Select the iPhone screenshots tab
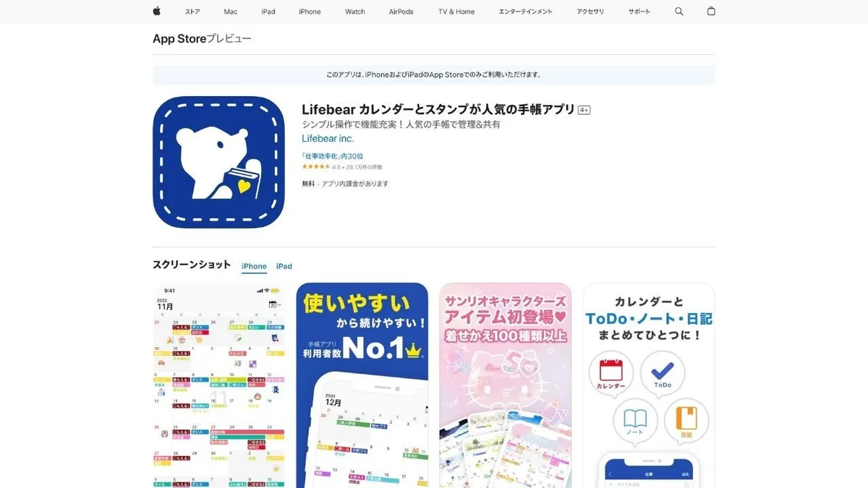Viewport: 868px width, 488px height. click(254, 266)
